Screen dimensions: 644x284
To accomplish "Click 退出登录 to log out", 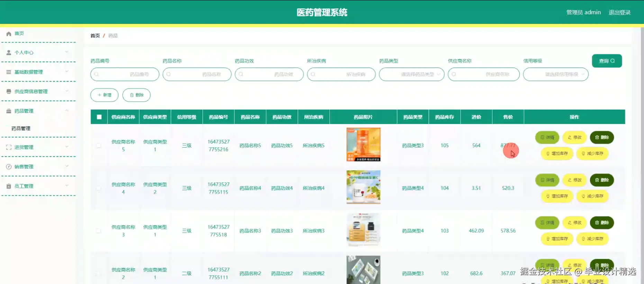I will [x=620, y=12].
